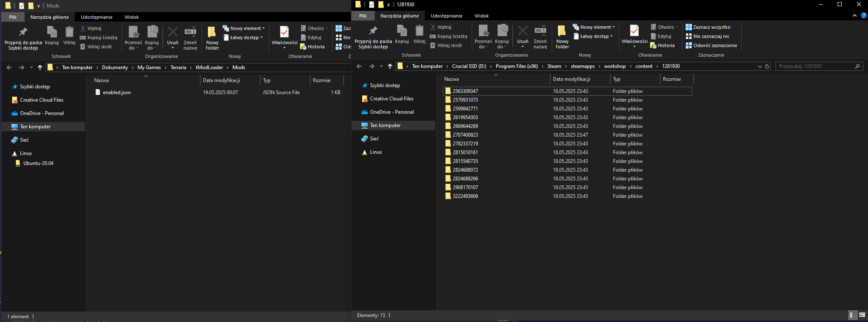Viewport: 868px width, 322px height.
Task: Switch 1281930 window to large icons view
Action: [862, 315]
